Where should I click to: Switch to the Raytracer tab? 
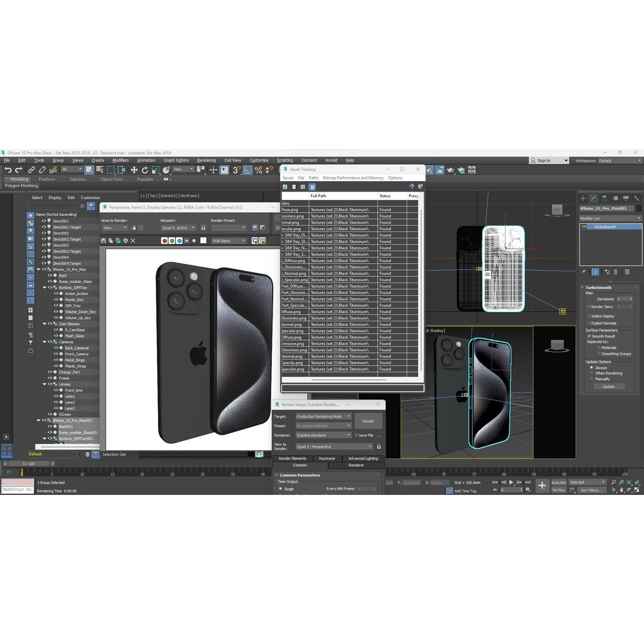pos(327,459)
